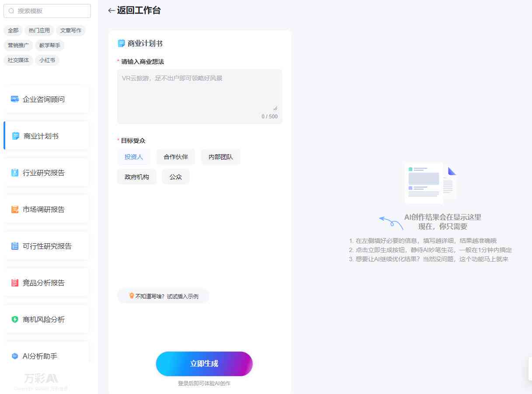Select the 公众 audience option
532x394 pixels.
pos(176,177)
